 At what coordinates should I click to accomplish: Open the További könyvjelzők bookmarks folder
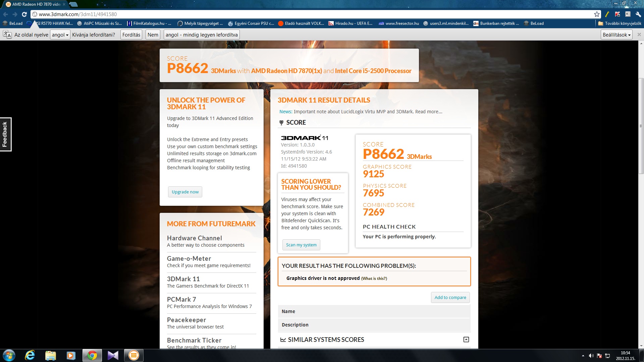pos(620,23)
